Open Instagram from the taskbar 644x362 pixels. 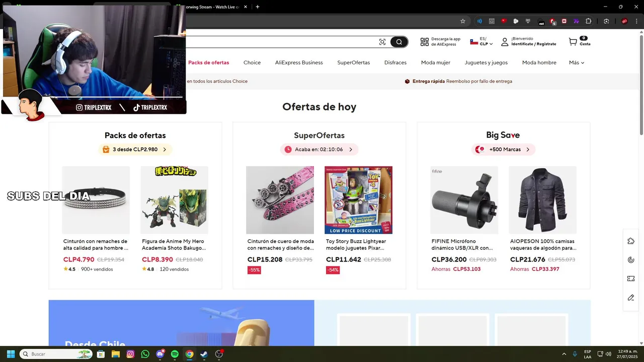coord(130,354)
